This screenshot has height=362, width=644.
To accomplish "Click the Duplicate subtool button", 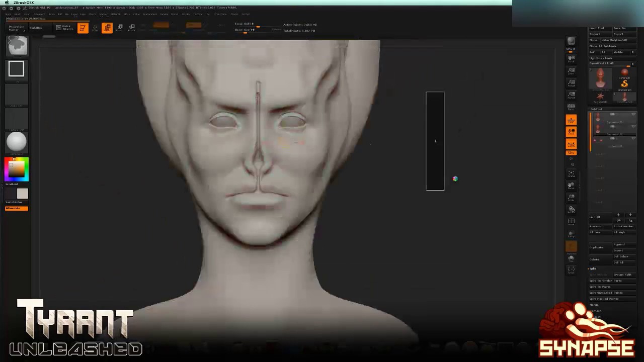I will [x=600, y=247].
